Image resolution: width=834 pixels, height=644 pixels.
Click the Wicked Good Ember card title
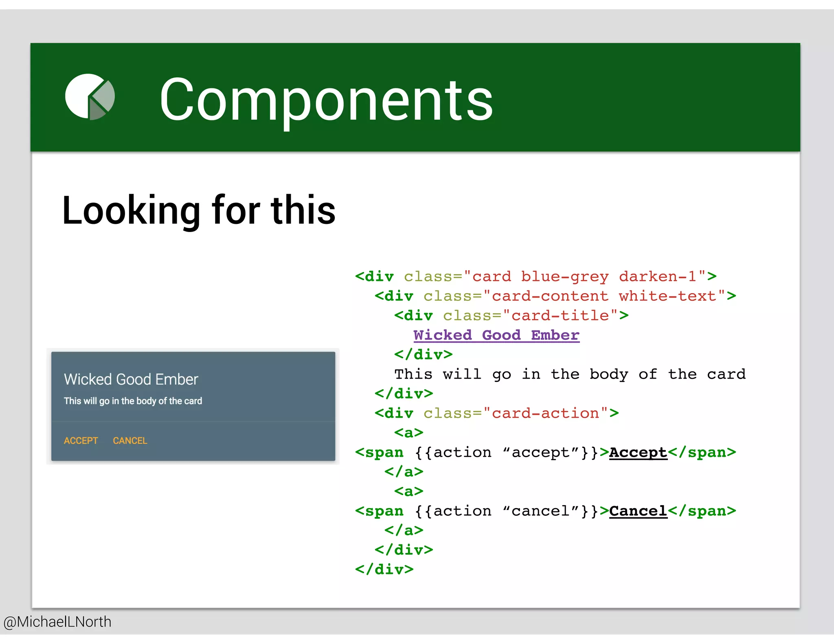pyautogui.click(x=131, y=379)
